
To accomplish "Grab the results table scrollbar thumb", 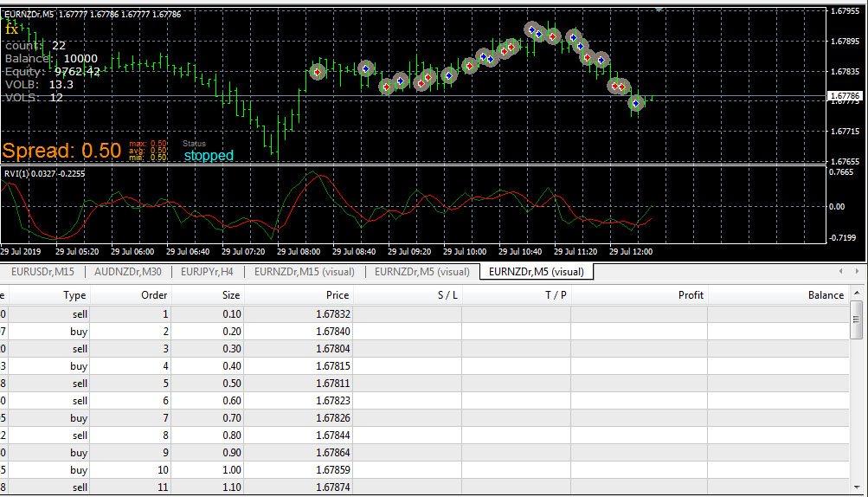I will (856, 319).
